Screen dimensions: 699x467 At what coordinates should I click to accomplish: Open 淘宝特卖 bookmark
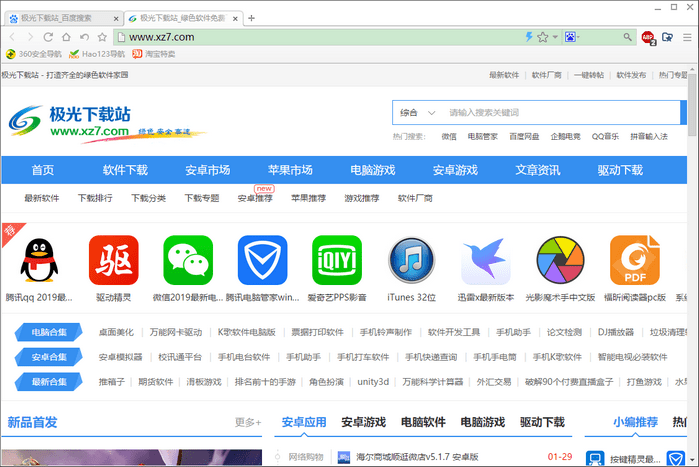154,54
